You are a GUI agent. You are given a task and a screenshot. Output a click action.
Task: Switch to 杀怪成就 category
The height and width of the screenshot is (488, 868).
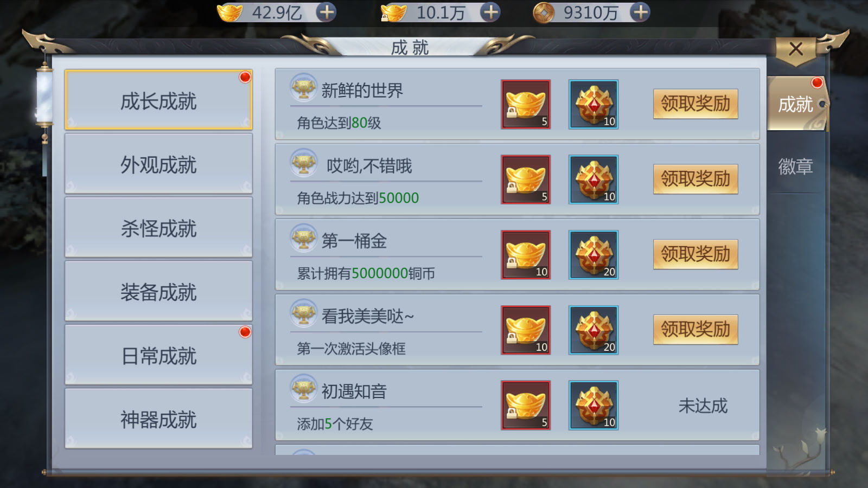(x=158, y=228)
